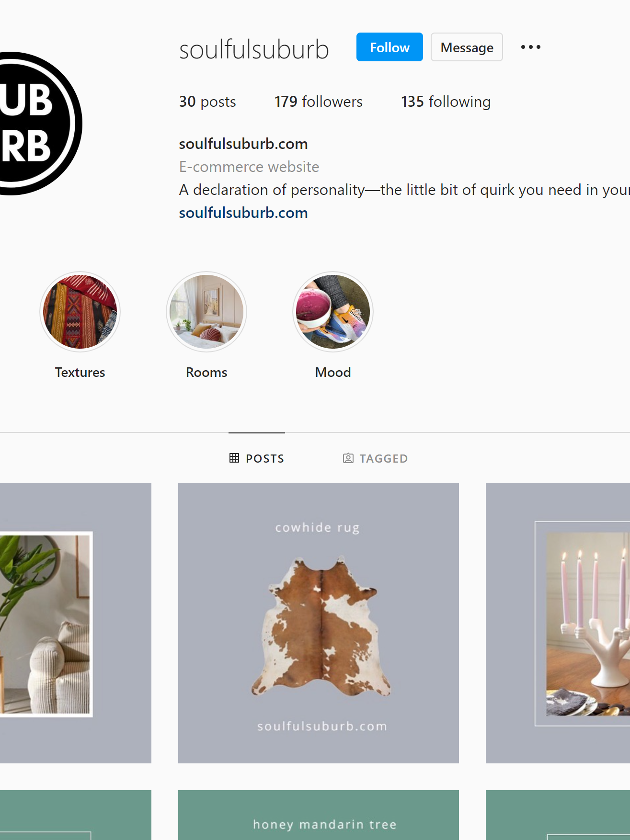This screenshot has width=630, height=840.
Task: Click the Textures highlight label
Action: 80,372
